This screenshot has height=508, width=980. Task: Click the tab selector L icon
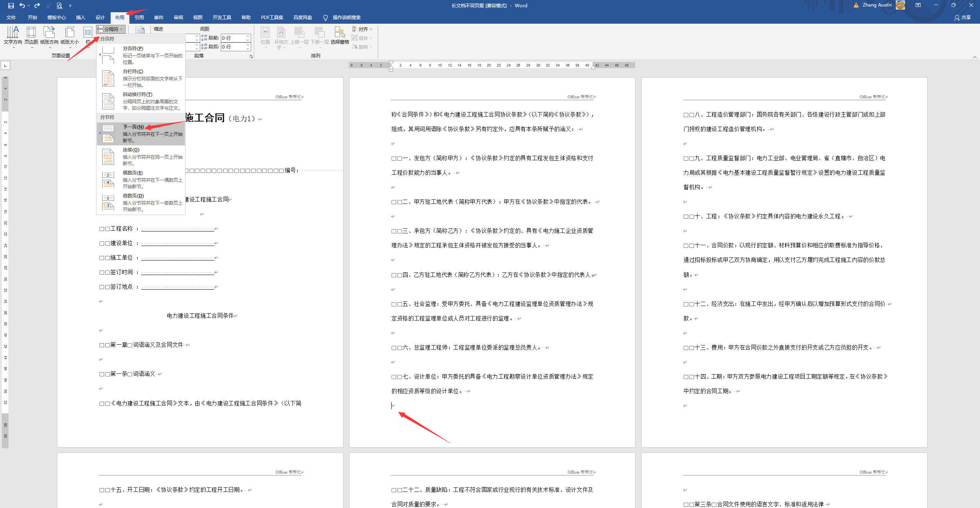(5, 65)
